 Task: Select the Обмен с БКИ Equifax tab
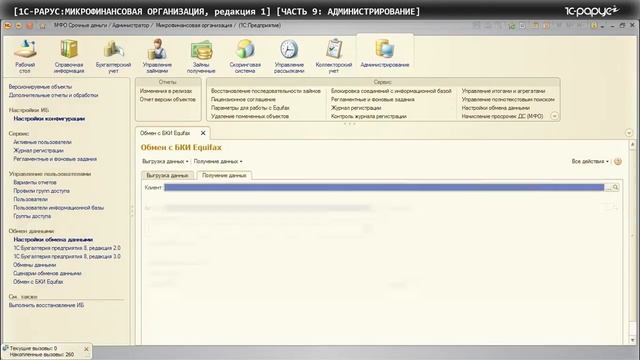(x=165, y=133)
